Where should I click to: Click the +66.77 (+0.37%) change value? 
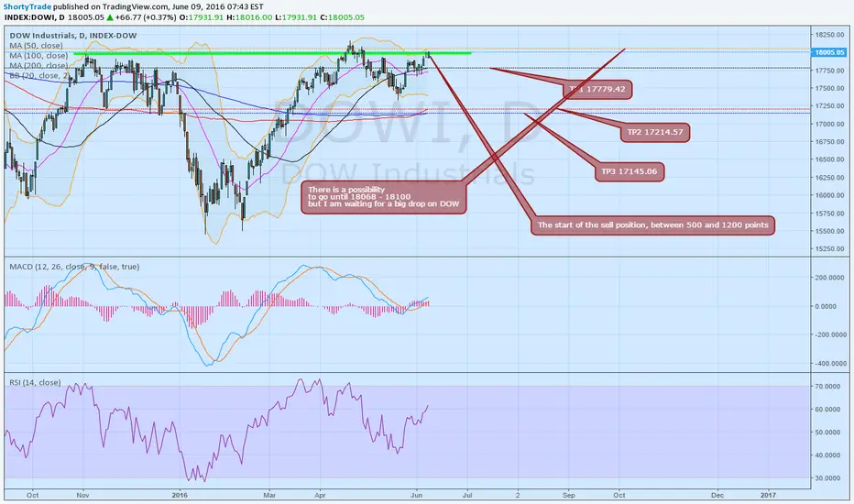(145, 17)
